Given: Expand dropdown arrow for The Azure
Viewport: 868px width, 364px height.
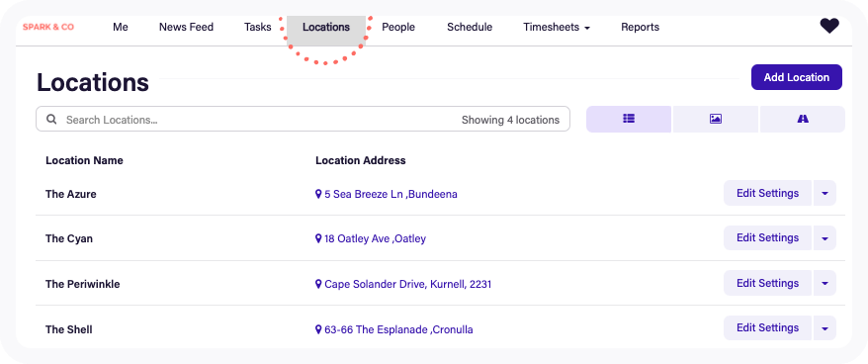Looking at the screenshot, I should point(825,193).
